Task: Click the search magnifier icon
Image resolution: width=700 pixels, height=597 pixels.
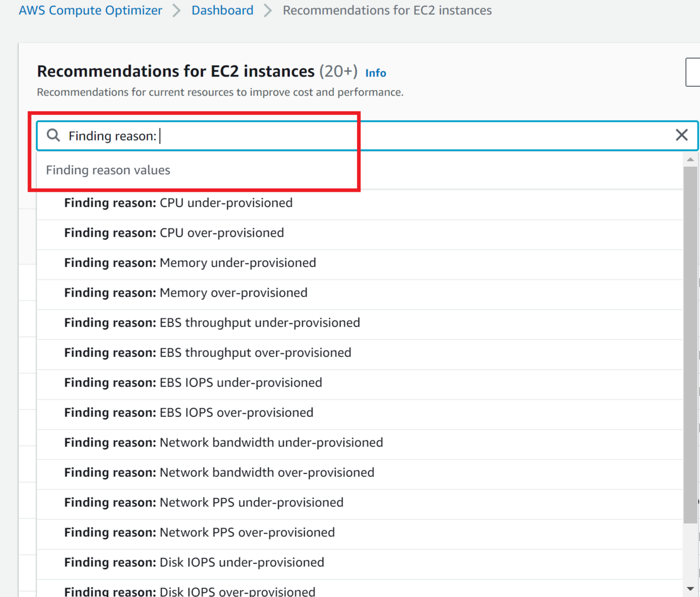Action: 53,135
